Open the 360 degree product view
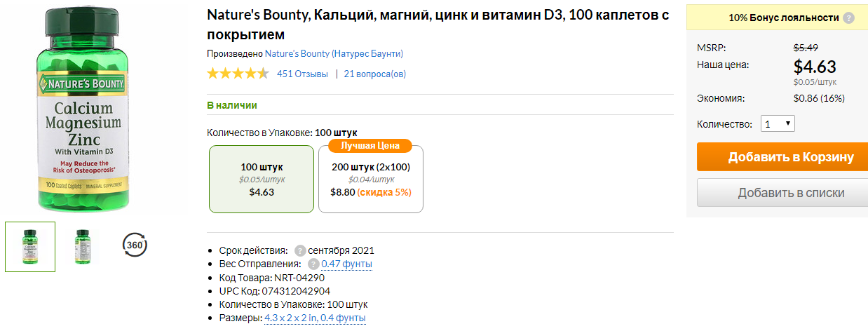 point(135,245)
